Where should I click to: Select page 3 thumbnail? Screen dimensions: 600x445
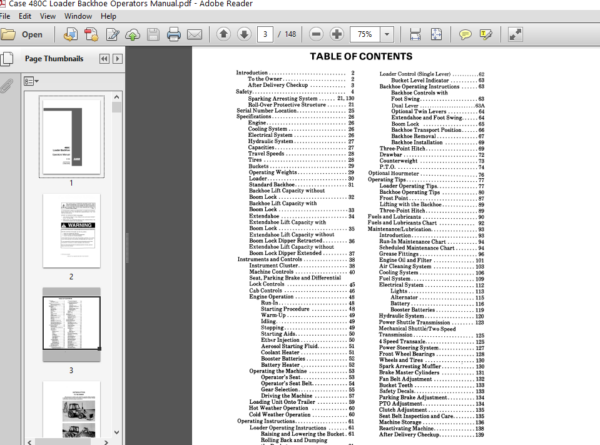click(72, 324)
